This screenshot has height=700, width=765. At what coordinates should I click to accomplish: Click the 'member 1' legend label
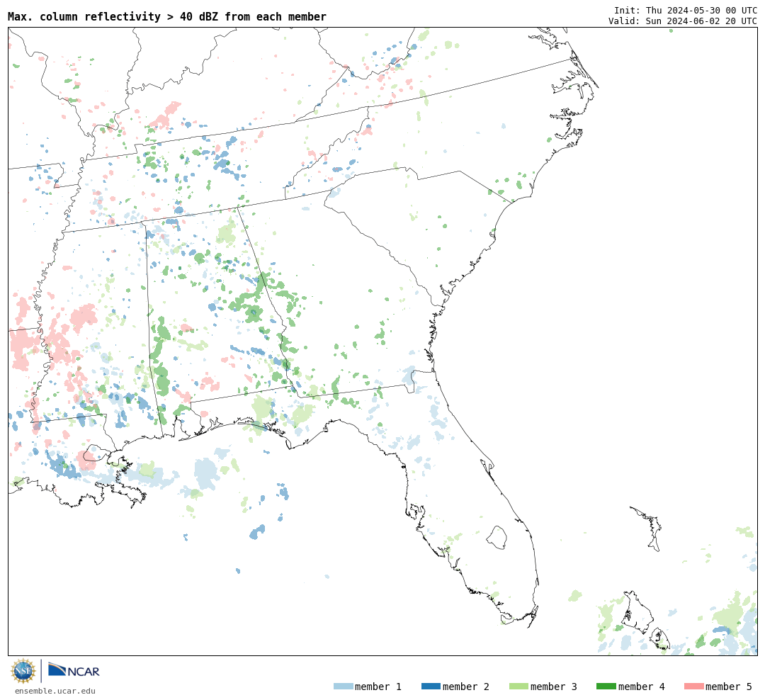click(x=378, y=687)
